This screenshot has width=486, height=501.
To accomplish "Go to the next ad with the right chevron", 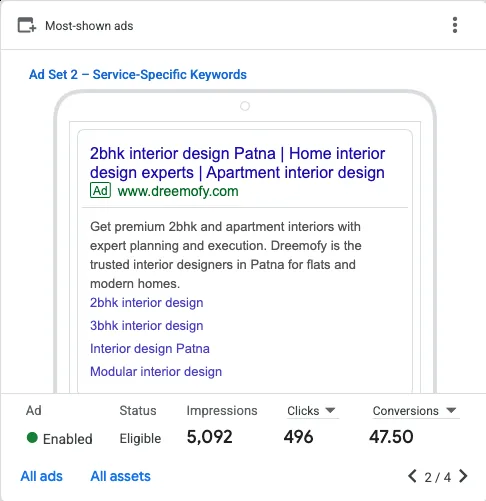I will [463, 476].
